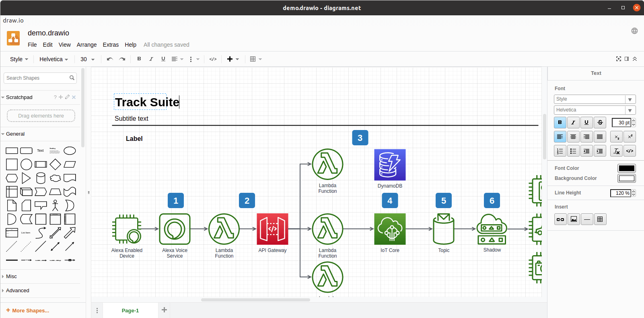Viewport: 644px width, 318px height.
Task: Insert a table from the Text panel
Action: tap(600, 219)
